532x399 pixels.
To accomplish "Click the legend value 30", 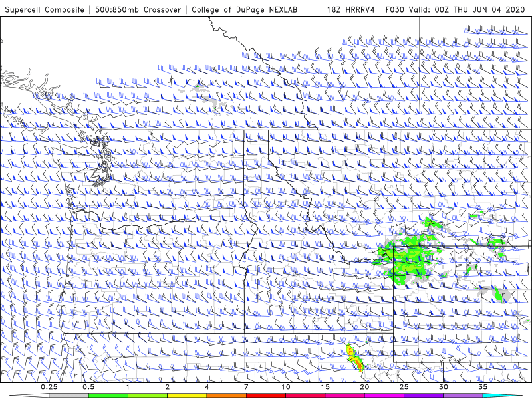I will pos(443,387).
